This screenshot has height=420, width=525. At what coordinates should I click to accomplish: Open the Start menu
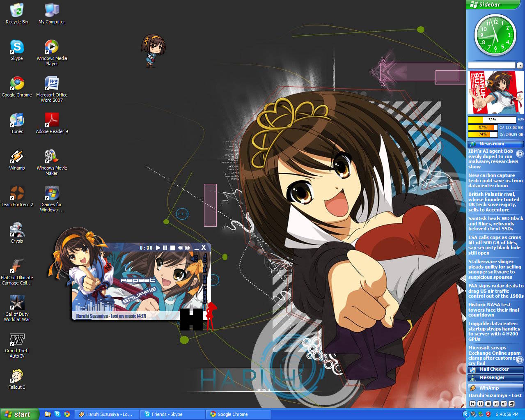19,414
